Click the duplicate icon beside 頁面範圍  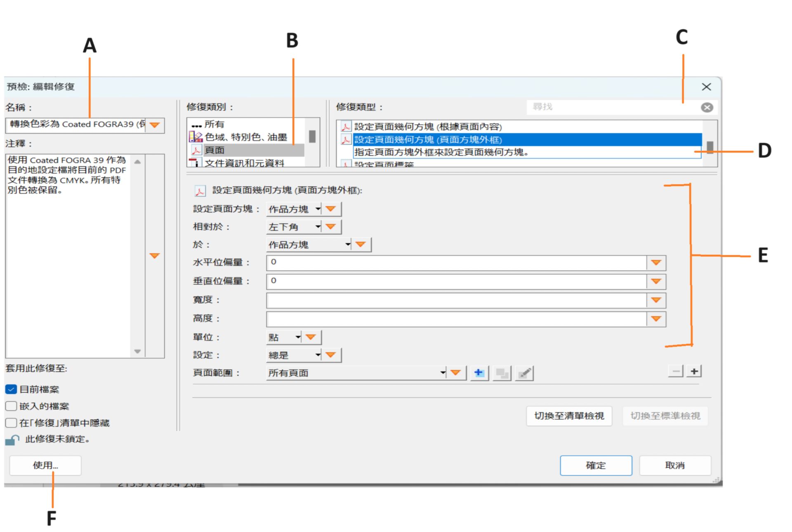pos(502,373)
